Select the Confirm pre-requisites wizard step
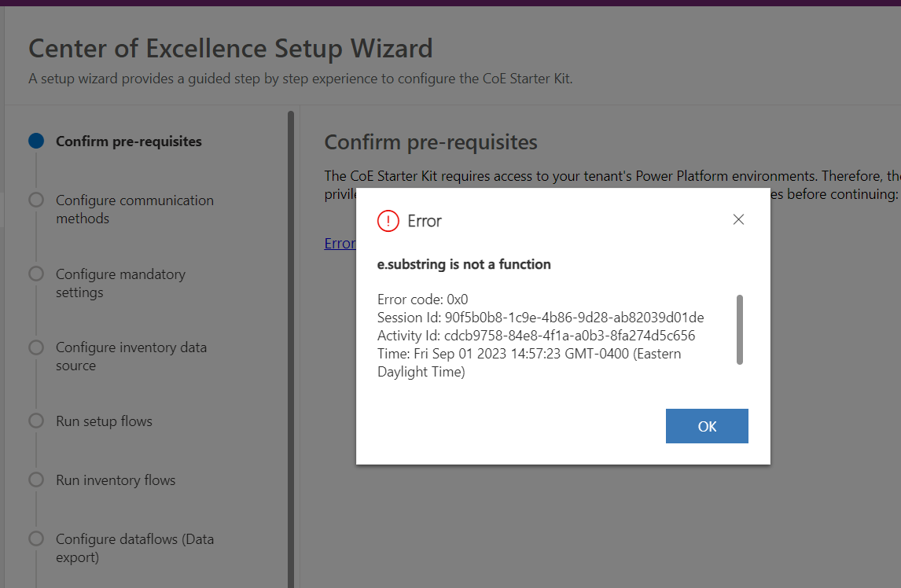 click(x=128, y=141)
